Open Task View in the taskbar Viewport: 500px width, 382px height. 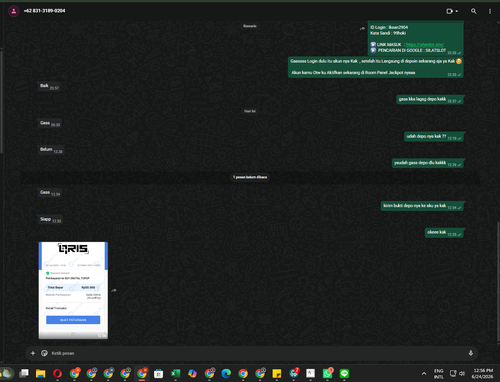(24, 373)
